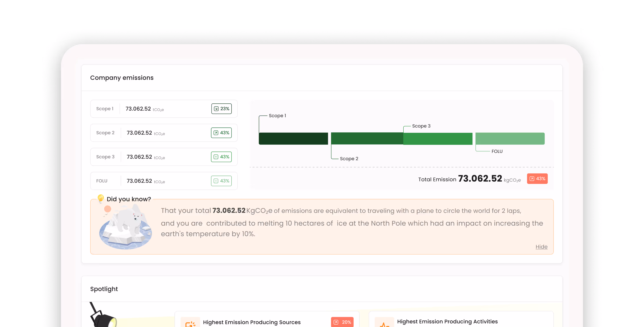Hide the Did you know banner

pos(541,247)
